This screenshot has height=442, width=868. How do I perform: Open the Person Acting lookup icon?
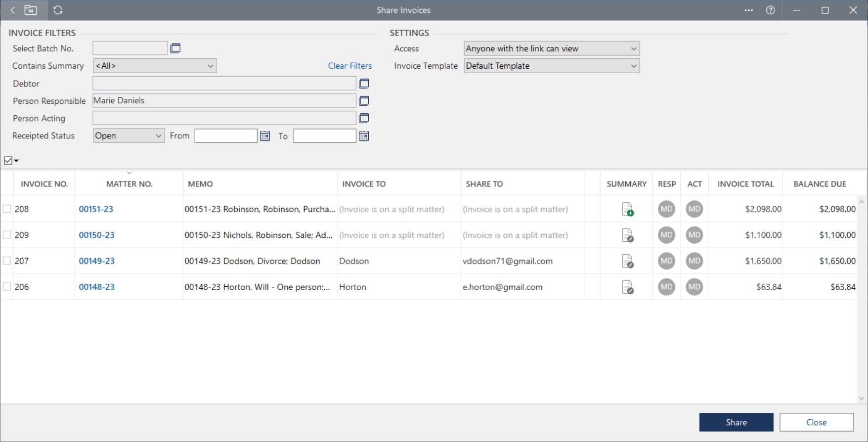364,118
